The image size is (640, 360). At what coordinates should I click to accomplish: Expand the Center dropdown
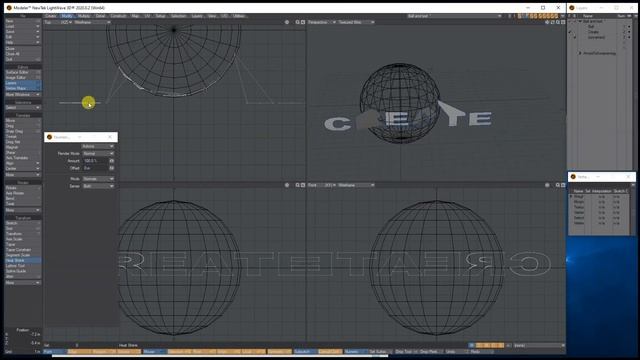tap(23, 168)
